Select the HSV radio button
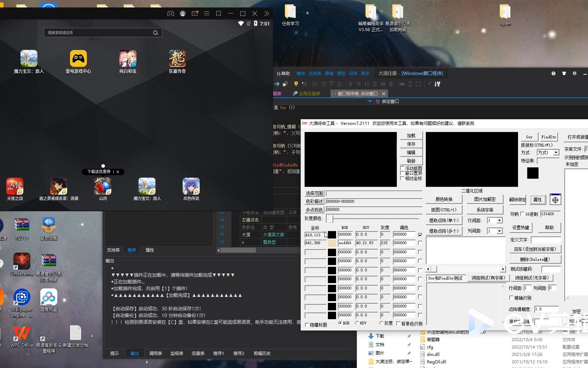Image resolution: width=588 pixels, height=368 pixels. tap(357, 323)
